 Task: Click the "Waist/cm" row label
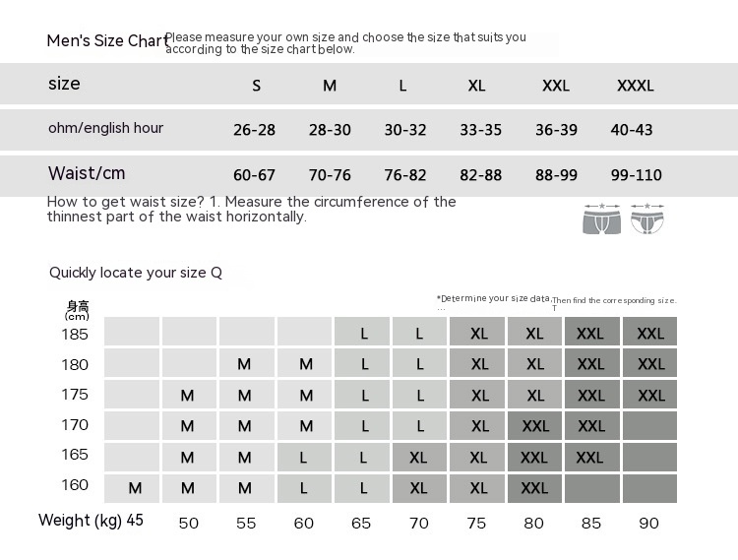[x=87, y=173]
